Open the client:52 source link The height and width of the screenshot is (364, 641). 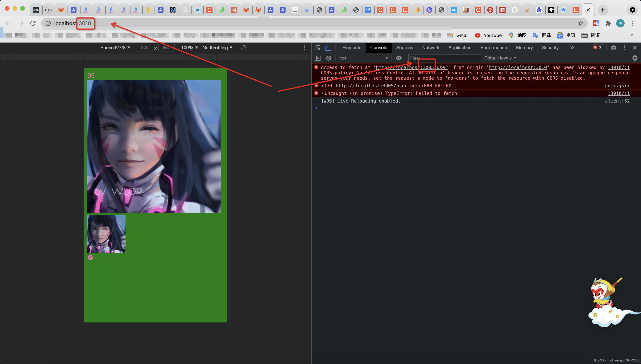[617, 101]
